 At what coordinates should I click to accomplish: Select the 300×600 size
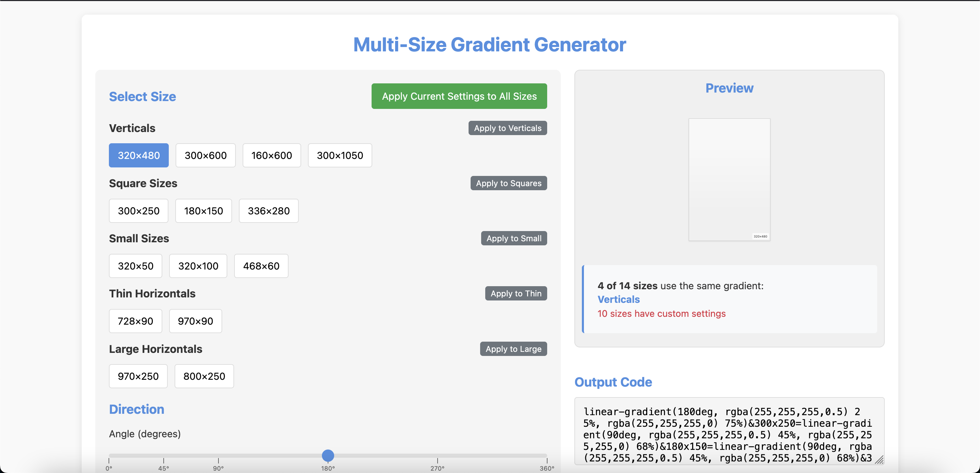206,155
